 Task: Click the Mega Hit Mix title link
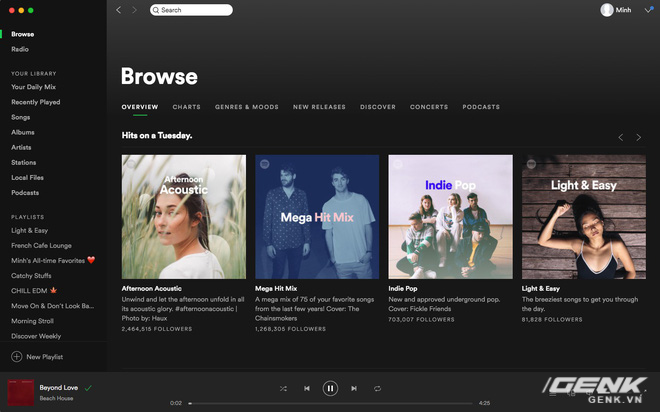click(x=276, y=289)
